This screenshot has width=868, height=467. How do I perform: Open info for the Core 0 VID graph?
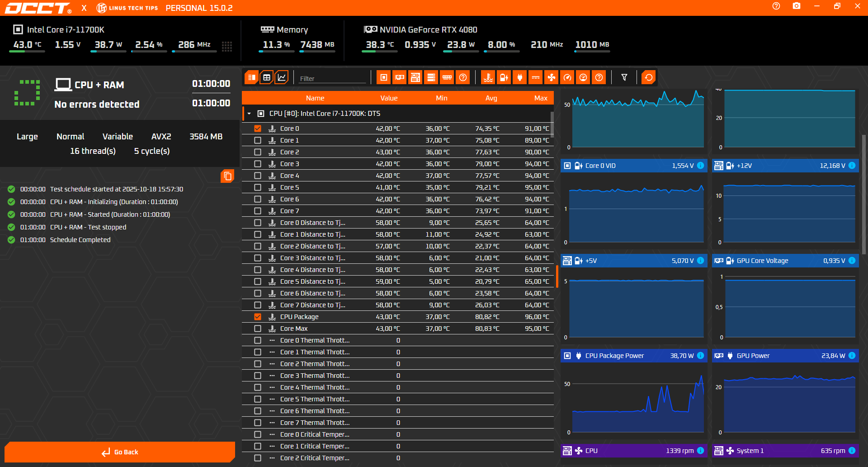point(700,166)
